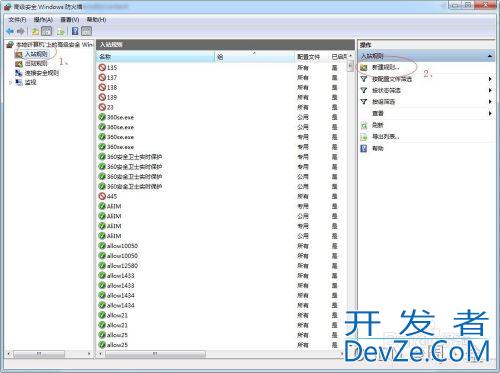500x373 pixels.
Task: Sort by the 配置文件 column header
Action: (312, 57)
